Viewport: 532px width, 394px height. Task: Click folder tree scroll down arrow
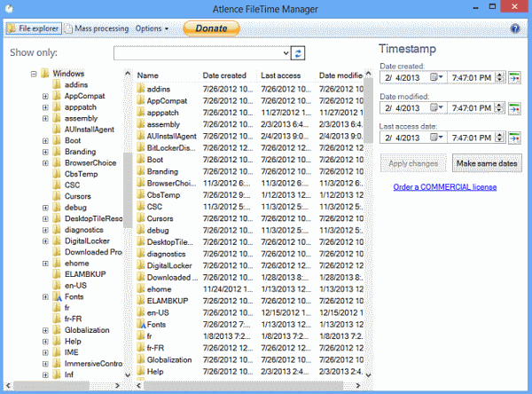128,375
